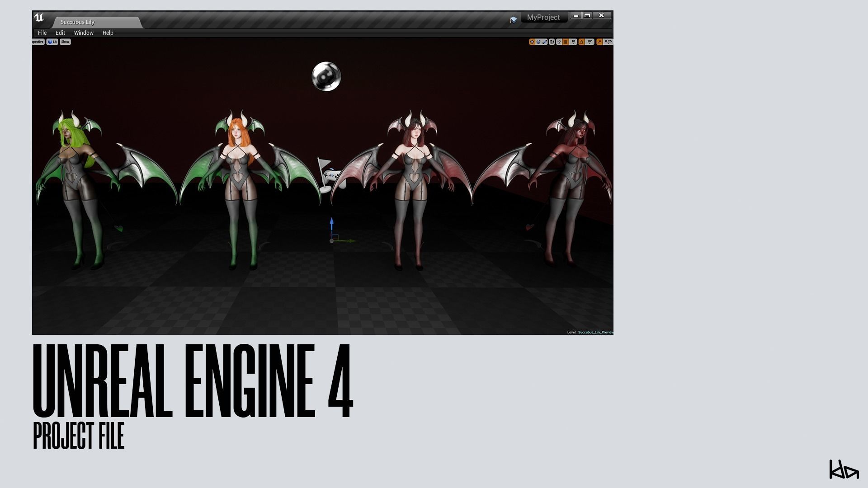Toggle rotation angle snapping
Screen dimensions: 868x488
[581, 42]
